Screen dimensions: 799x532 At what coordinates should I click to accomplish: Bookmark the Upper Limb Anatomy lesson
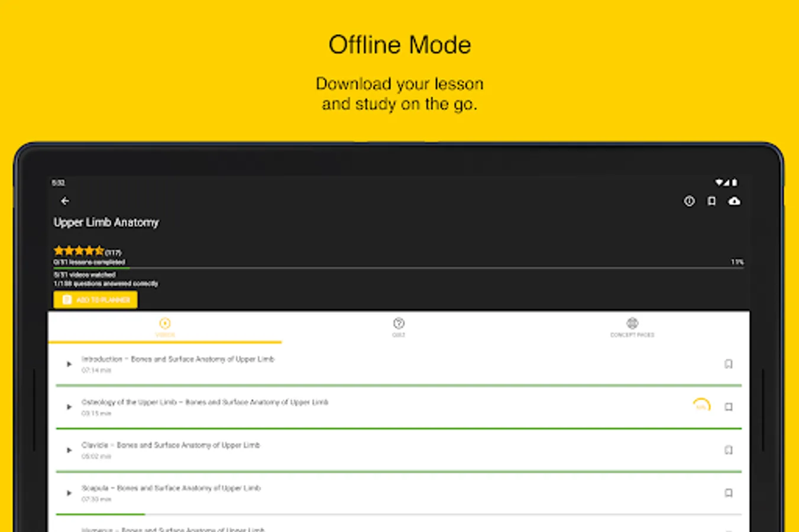point(711,201)
